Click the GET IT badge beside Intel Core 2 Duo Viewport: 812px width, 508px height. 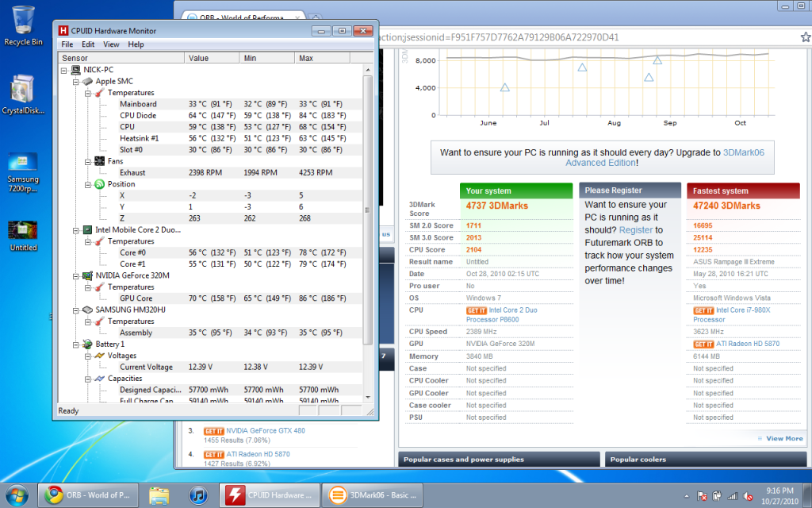476,310
